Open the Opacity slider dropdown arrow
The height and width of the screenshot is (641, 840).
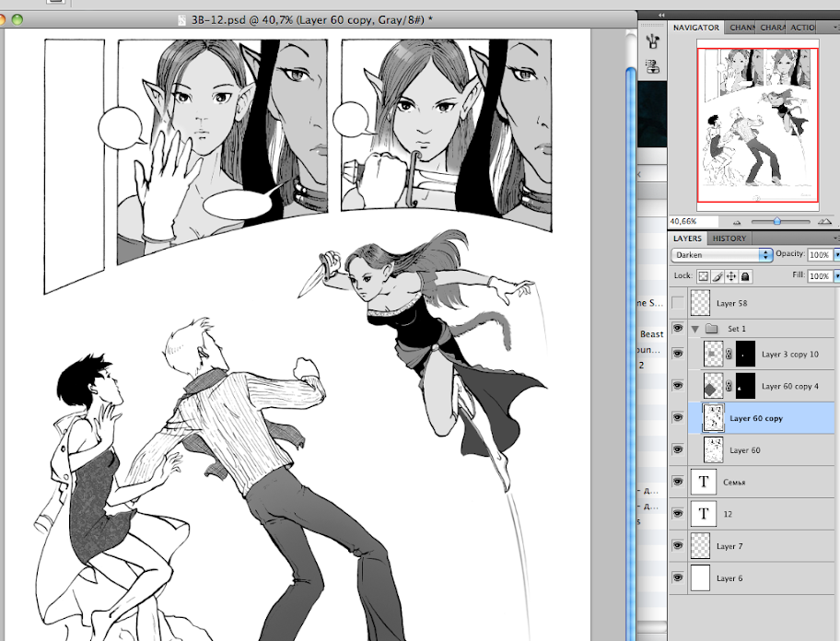point(836,254)
